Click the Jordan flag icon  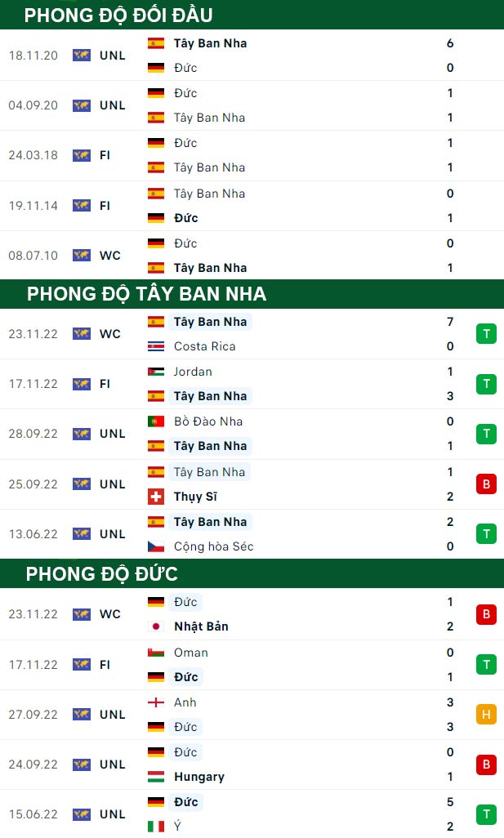click(x=156, y=372)
